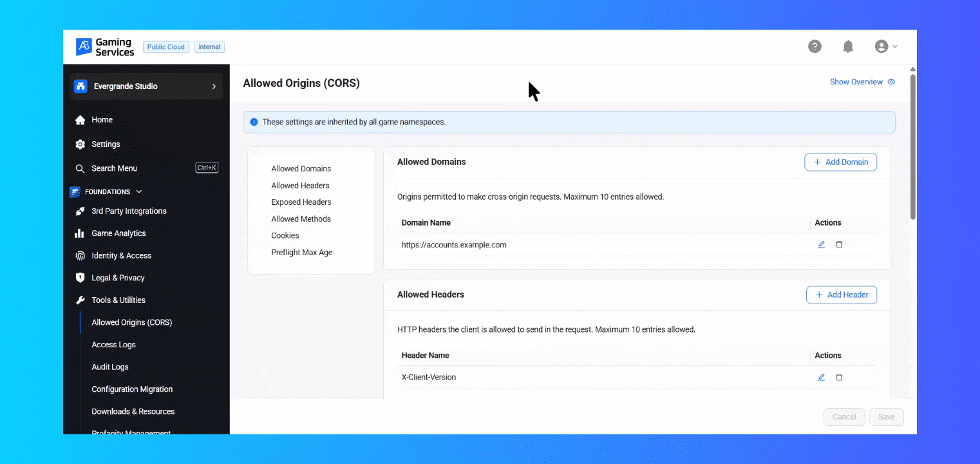980x464 pixels.
Task: Click the page vertical scrollbar
Action: tap(912, 147)
